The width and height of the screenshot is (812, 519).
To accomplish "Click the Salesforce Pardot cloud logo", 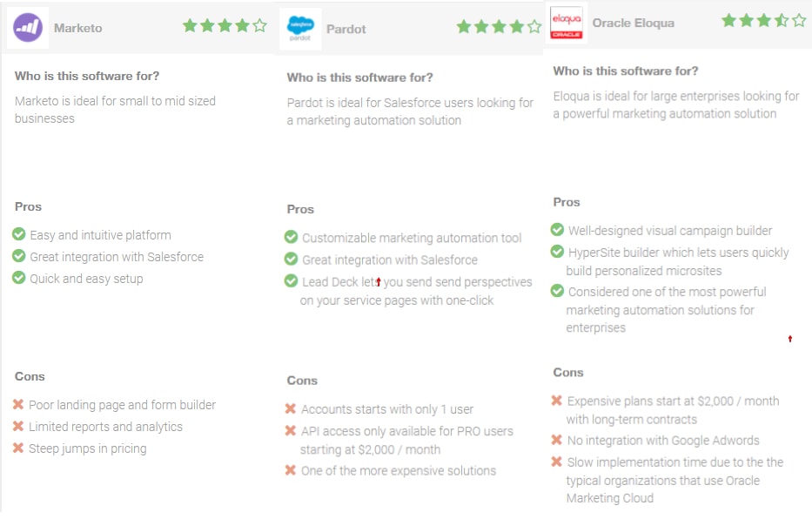I will click(x=300, y=29).
